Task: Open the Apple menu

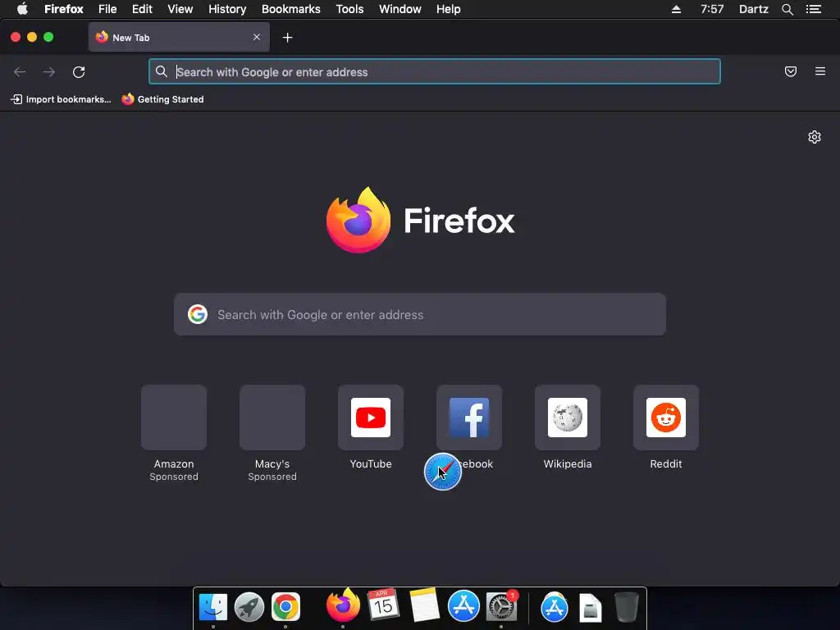Action: point(22,8)
